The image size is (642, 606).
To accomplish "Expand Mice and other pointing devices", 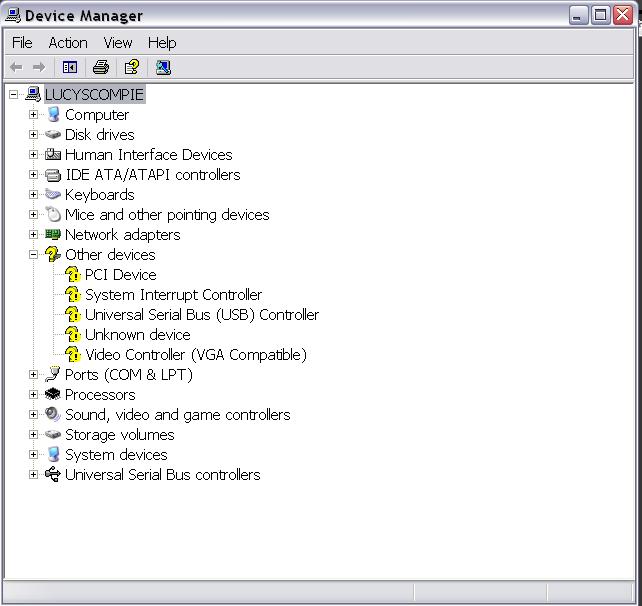I will pos(34,214).
